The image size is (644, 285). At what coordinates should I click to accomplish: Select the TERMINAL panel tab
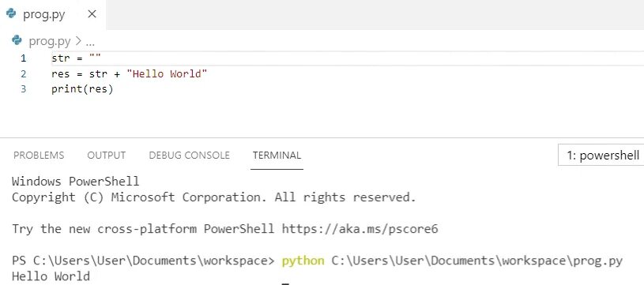277,156
